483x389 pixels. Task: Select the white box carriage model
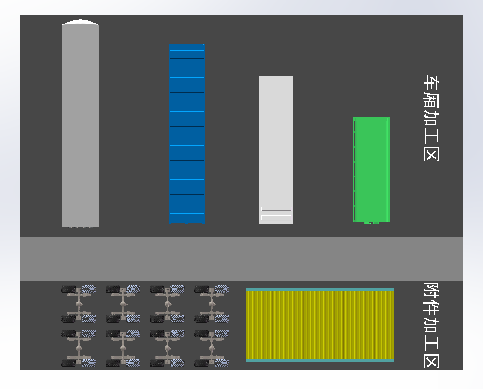(276, 150)
